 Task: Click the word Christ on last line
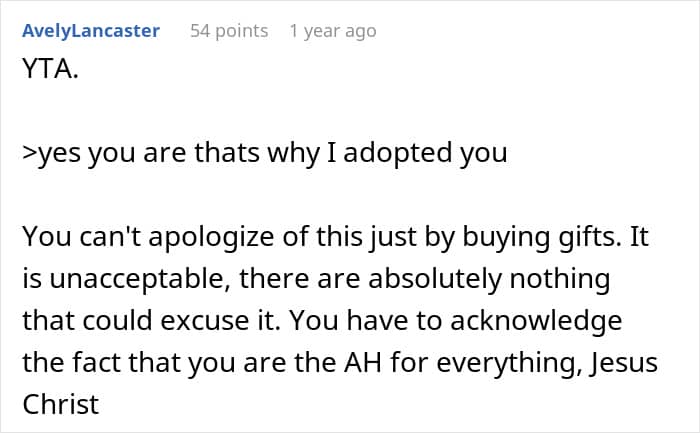coord(61,404)
